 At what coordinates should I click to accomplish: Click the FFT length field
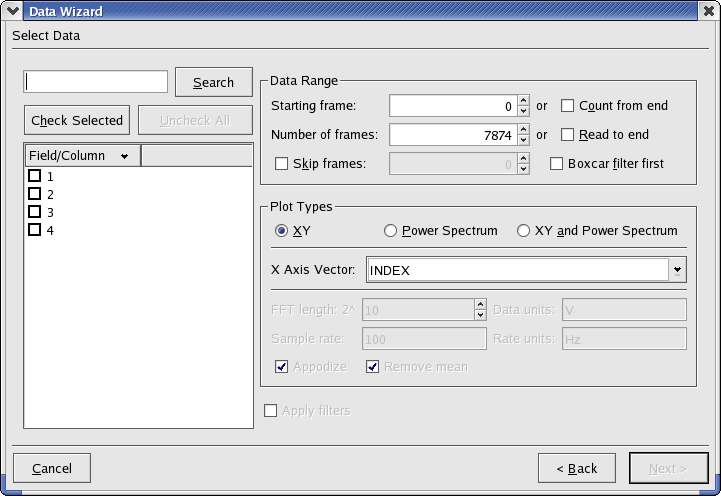click(x=418, y=310)
